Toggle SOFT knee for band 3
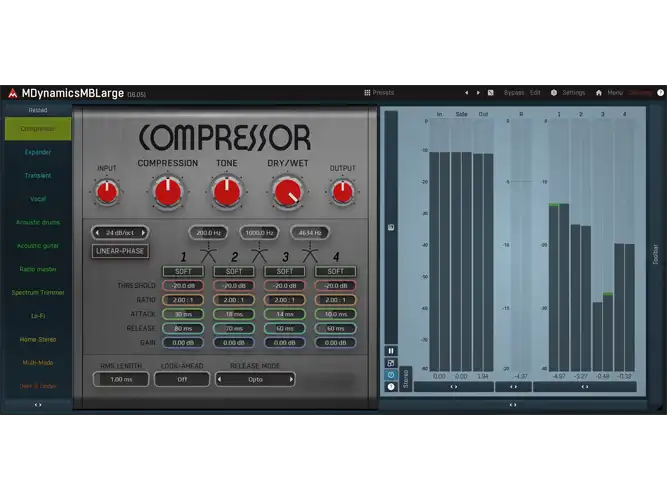Screen dimensions: 667x500 click(285, 271)
